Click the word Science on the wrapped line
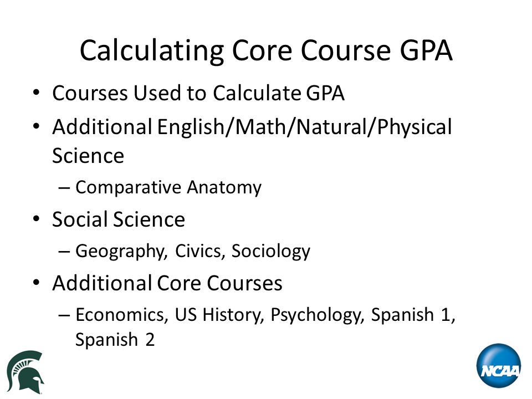 [88, 156]
